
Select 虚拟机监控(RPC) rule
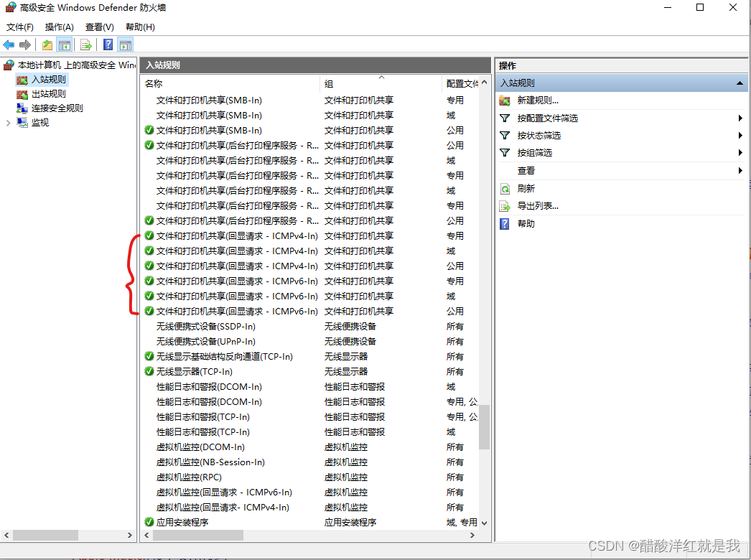click(x=310, y=477)
